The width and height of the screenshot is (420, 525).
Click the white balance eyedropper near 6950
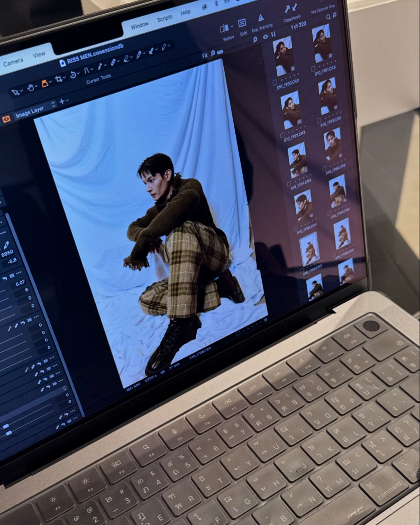pos(6,245)
